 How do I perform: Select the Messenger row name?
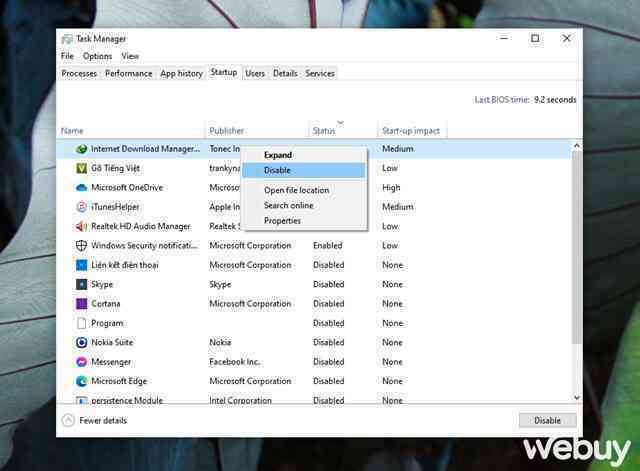[x=111, y=362]
